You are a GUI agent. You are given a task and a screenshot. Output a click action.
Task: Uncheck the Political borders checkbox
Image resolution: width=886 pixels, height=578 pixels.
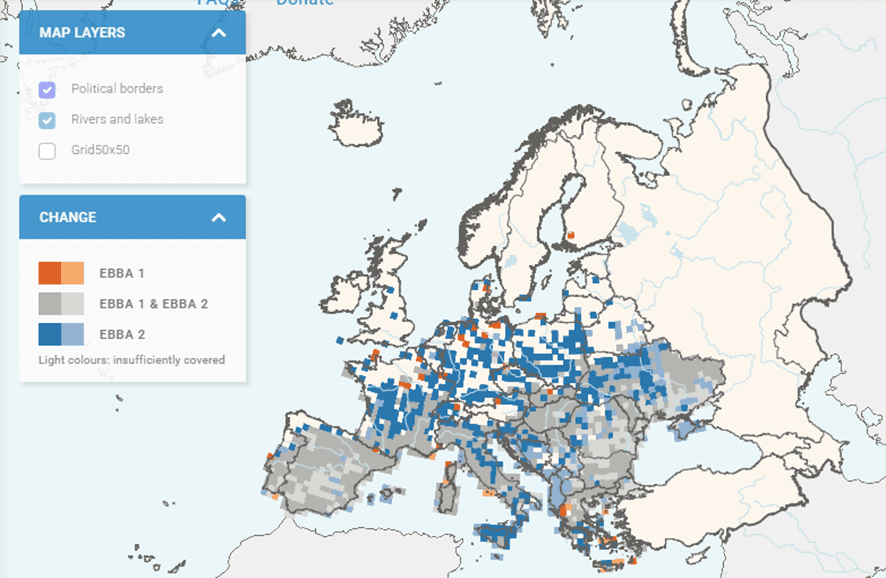click(x=47, y=90)
